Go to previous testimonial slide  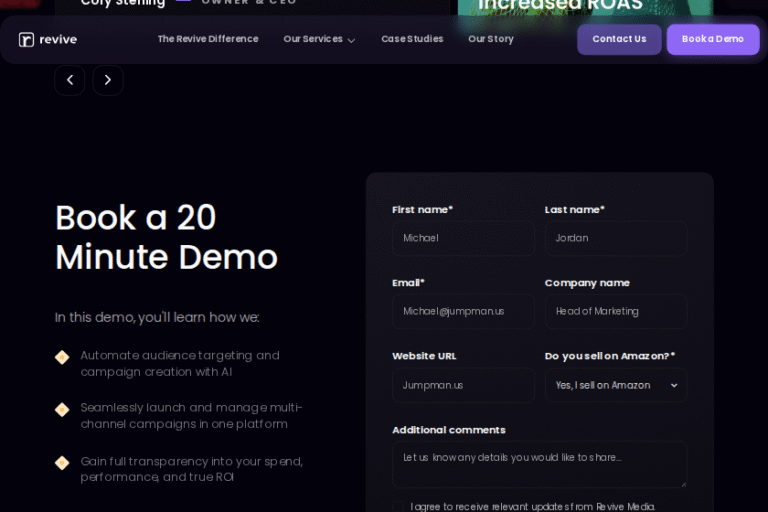pos(70,80)
